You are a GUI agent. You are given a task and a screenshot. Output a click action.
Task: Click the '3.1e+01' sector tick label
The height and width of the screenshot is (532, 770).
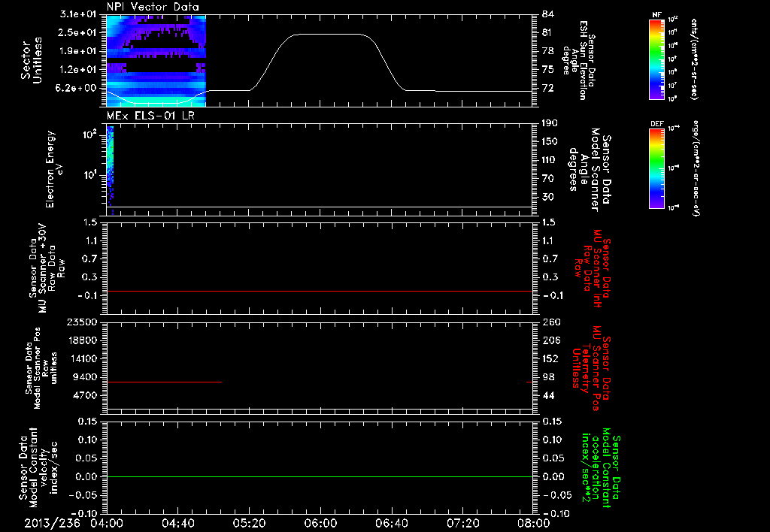pyautogui.click(x=78, y=14)
